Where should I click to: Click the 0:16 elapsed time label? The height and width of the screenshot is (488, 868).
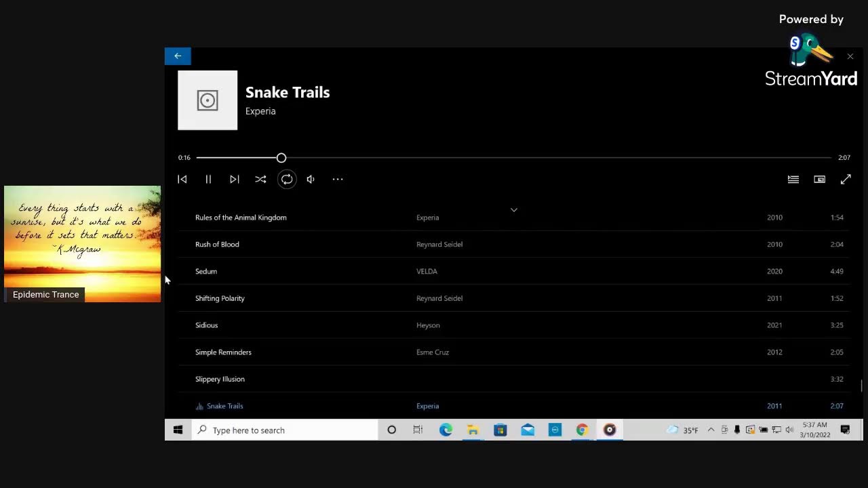184,158
